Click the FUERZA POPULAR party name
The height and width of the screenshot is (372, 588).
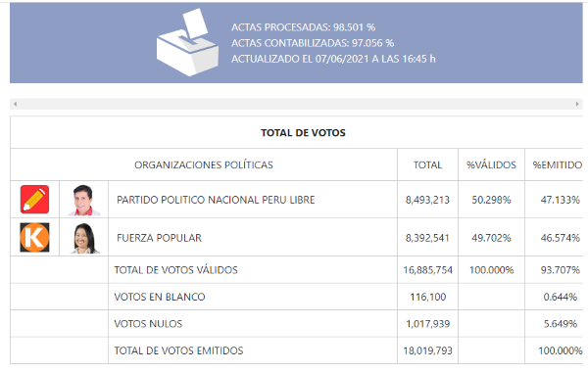159,238
